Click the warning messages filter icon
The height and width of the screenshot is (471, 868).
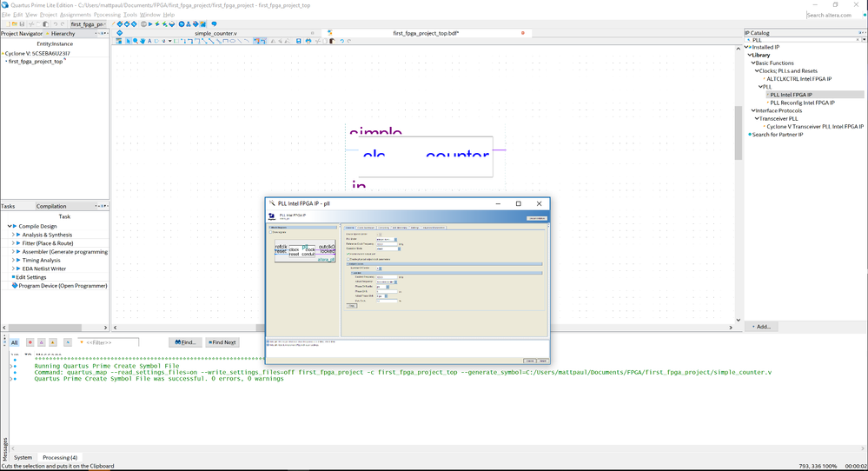tap(53, 342)
